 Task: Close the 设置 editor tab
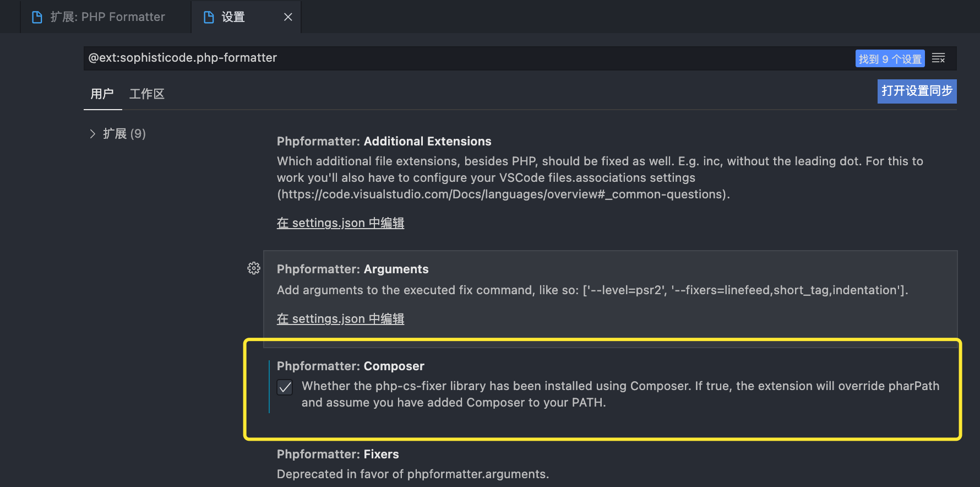point(288,17)
